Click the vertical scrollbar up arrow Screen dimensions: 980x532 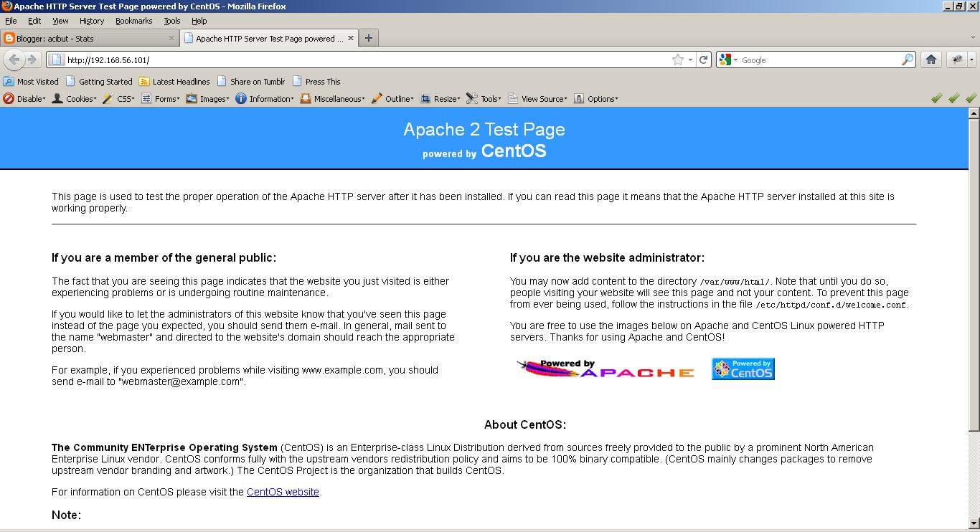point(974,113)
